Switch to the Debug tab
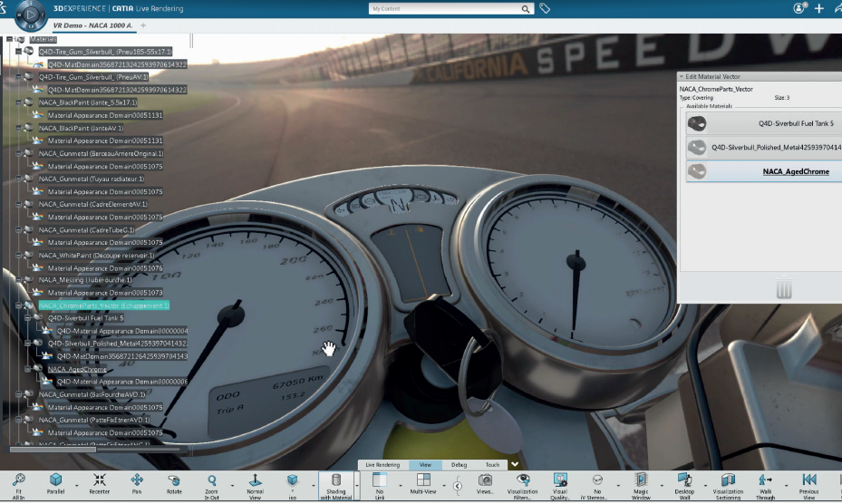The image size is (842, 504). [459, 465]
